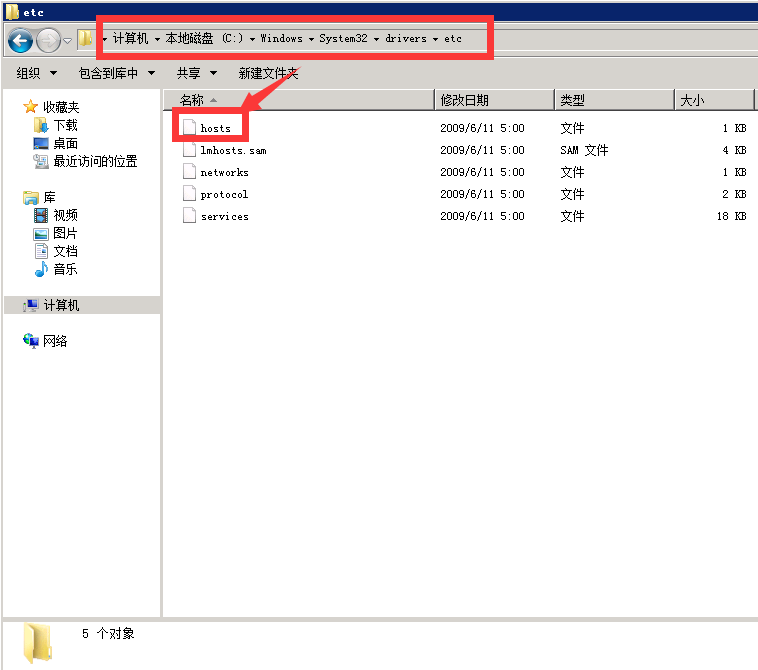
Task: Open the 图片 library
Action: tap(65, 233)
